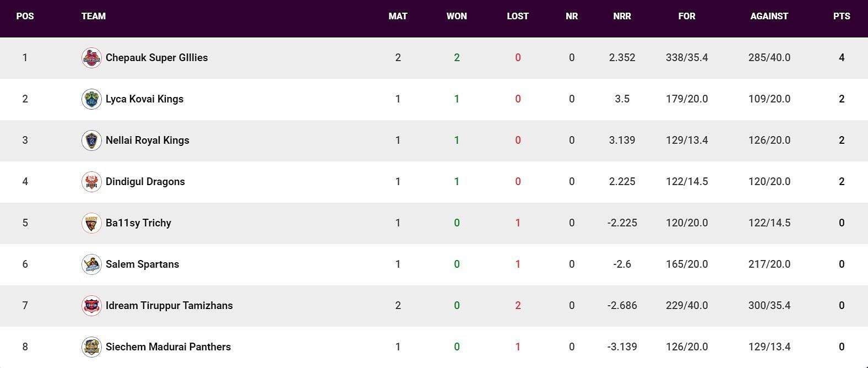Image resolution: width=868 pixels, height=368 pixels.
Task: Click the TEAM column header
Action: (94, 16)
